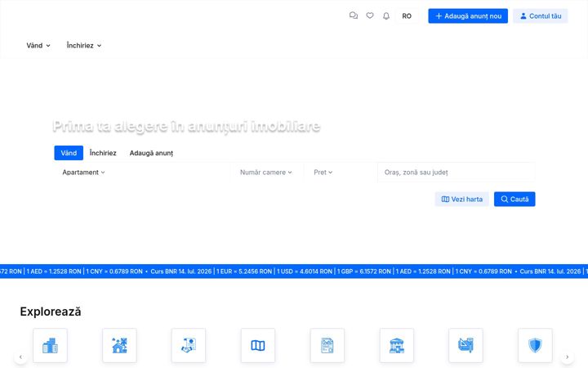
Task: Open the folded map explore icon
Action: (x=258, y=345)
